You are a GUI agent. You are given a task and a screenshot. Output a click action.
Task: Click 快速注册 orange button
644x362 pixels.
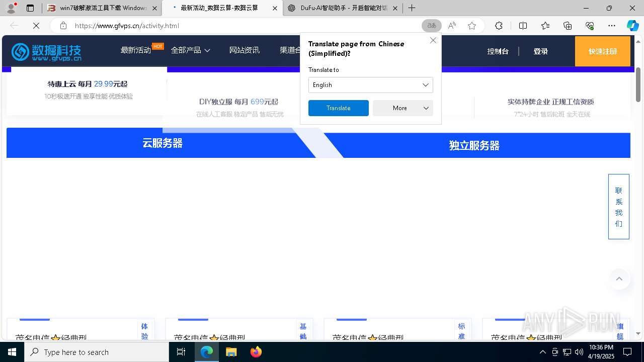pyautogui.click(x=603, y=51)
